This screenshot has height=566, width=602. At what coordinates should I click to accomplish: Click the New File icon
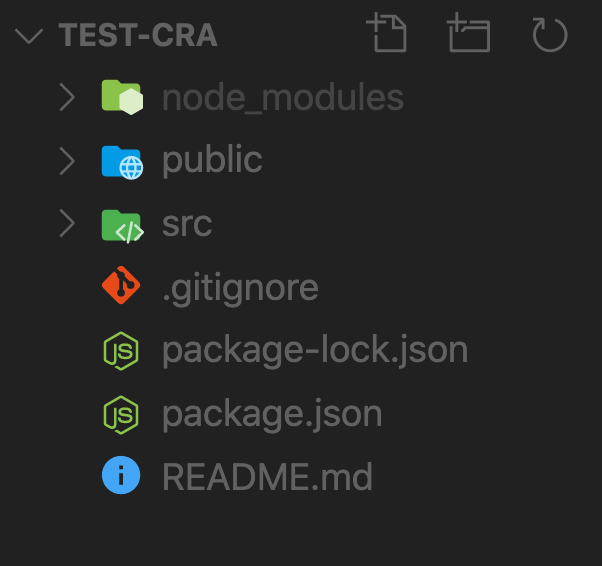387,33
